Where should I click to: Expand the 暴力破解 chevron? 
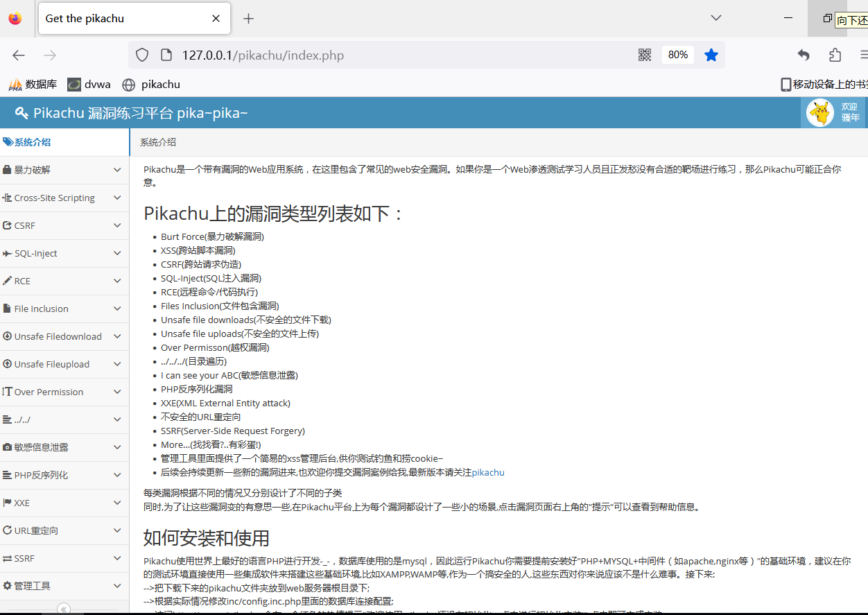point(117,170)
